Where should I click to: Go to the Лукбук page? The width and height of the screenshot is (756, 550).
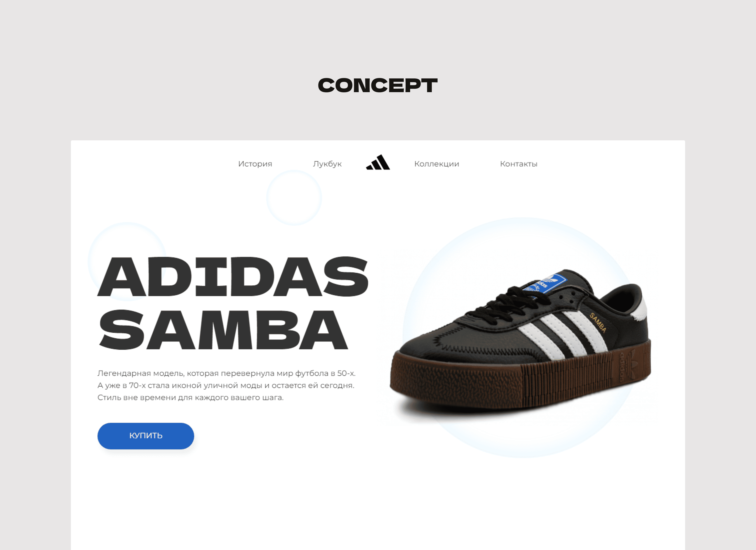click(x=327, y=164)
